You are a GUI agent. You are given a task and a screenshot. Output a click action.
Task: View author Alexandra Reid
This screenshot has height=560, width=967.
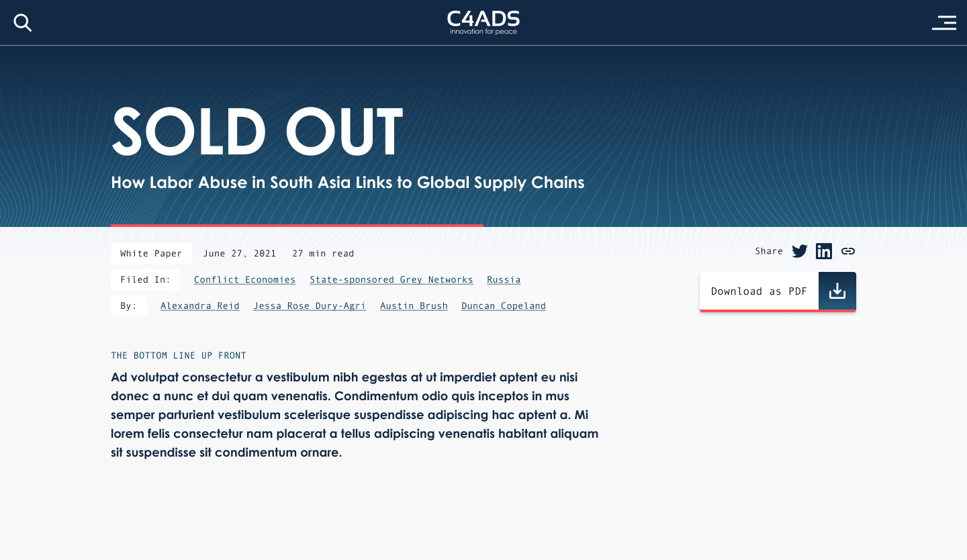(200, 306)
